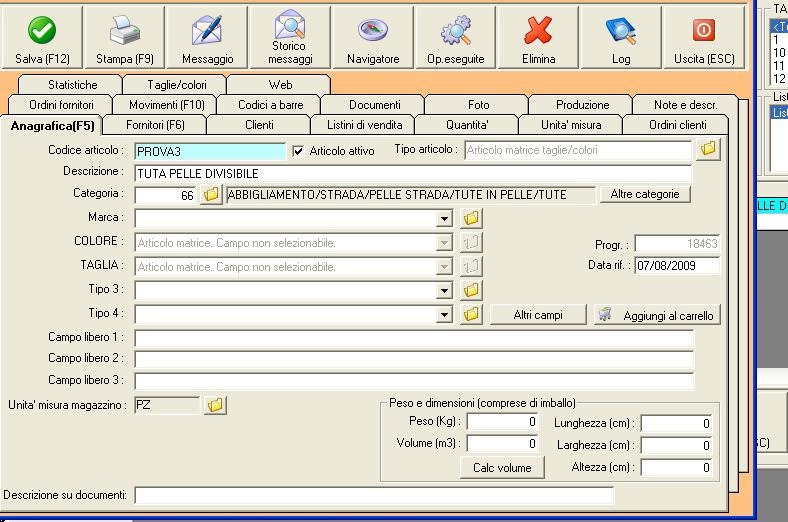Viewport: 788px width, 522px height.
Task: Expand the Tipo 4 dropdown
Action: (444, 315)
